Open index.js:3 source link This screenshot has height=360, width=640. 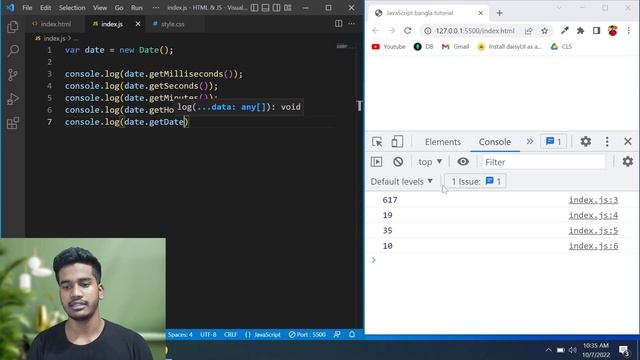[593, 200]
